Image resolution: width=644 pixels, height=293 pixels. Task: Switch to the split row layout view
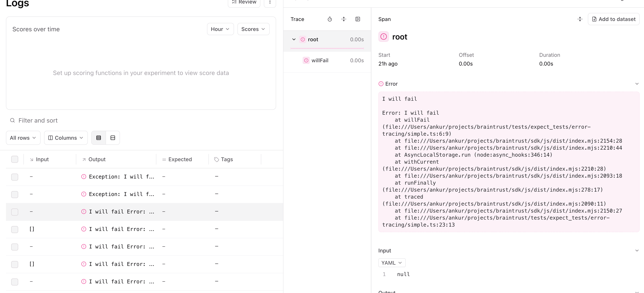click(112, 138)
